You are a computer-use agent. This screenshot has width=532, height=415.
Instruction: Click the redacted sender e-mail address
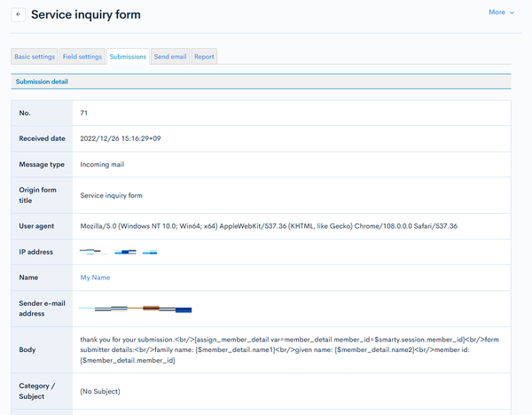click(136, 309)
